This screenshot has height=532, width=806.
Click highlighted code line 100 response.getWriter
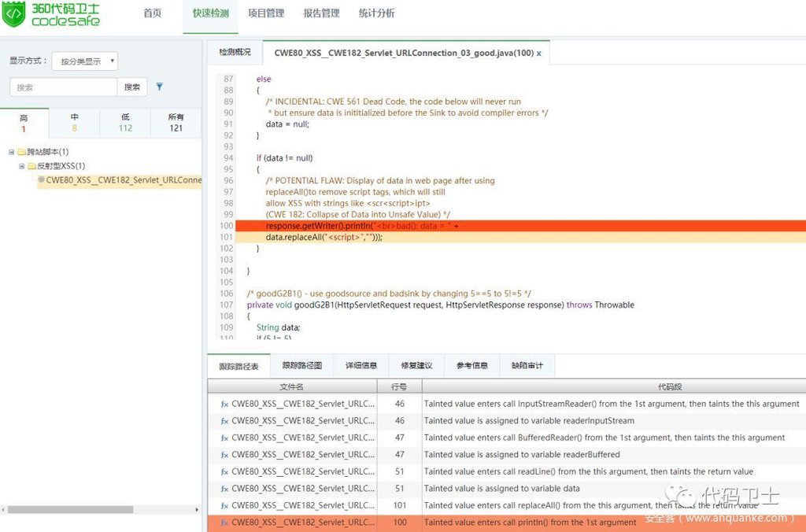click(520, 226)
